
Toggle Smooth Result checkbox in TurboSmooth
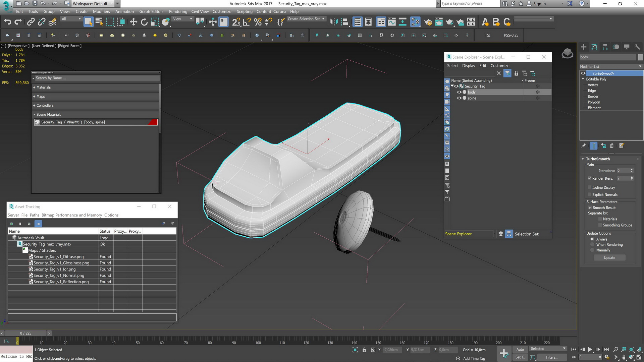coord(590,207)
